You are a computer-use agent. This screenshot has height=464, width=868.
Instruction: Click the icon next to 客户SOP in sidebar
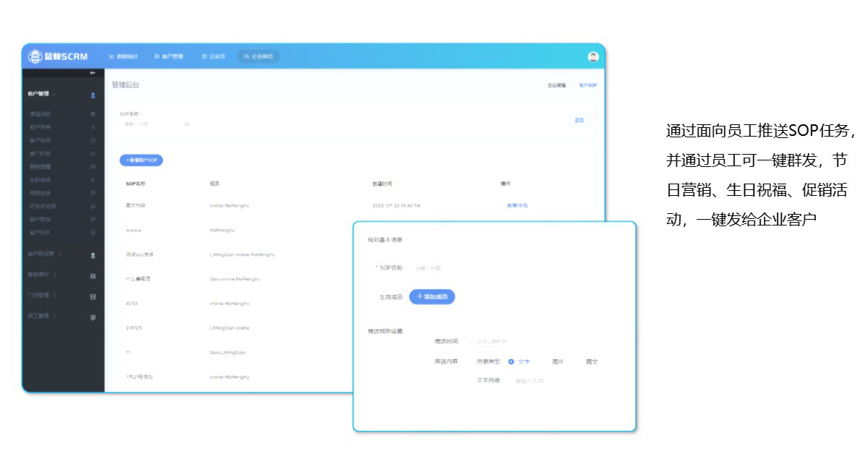(x=93, y=233)
